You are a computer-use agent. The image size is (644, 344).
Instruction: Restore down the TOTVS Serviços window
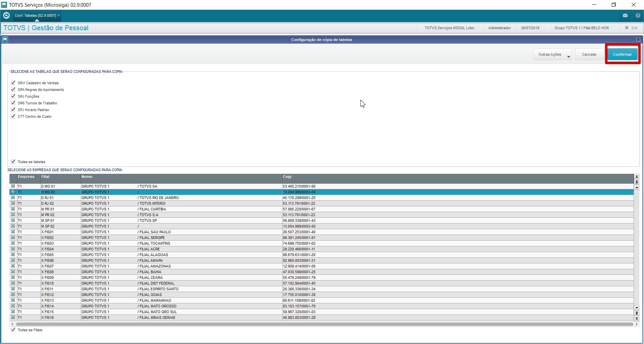[613, 5]
